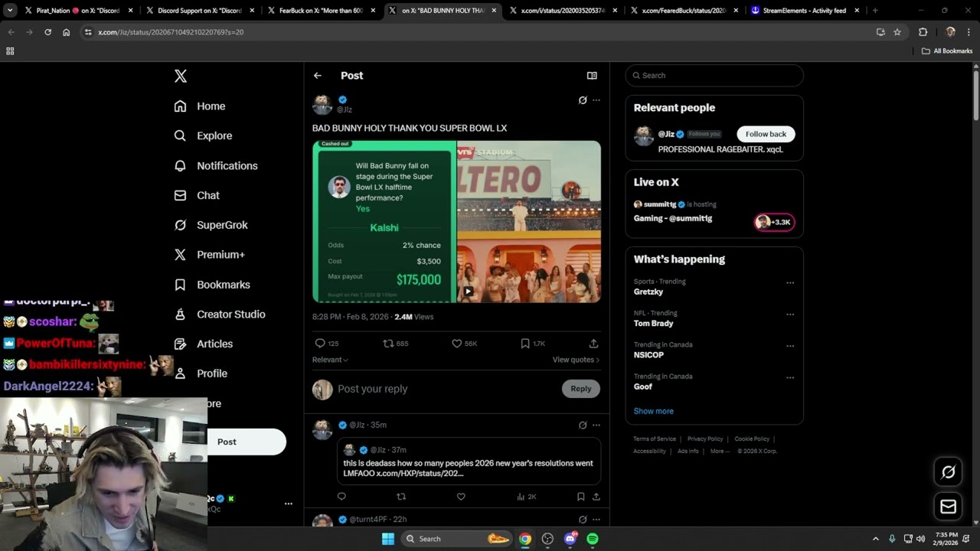
Task: Open Chrome extensions puzzle icon
Action: tap(923, 32)
